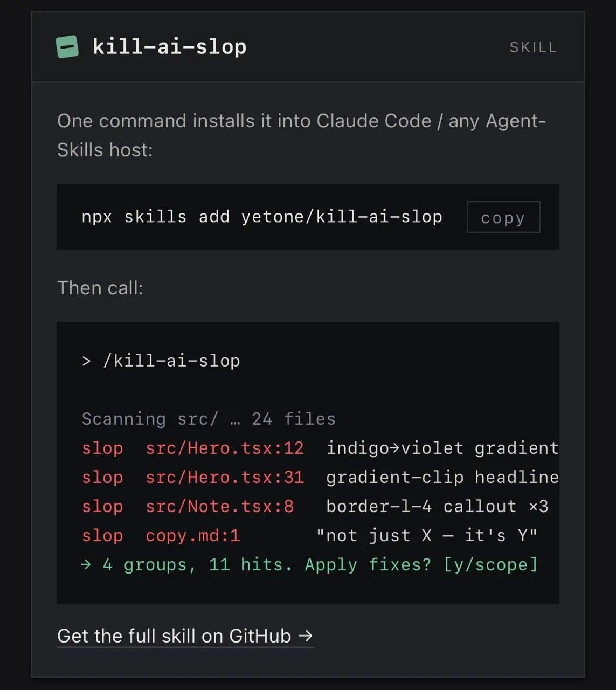Click the 'One command installs it' paragraph

point(301,135)
